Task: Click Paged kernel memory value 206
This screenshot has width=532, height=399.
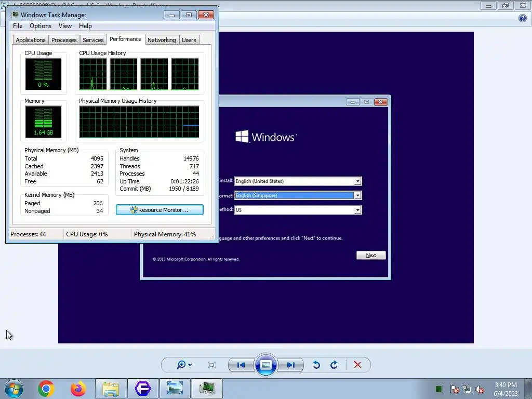Action: pyautogui.click(x=98, y=203)
